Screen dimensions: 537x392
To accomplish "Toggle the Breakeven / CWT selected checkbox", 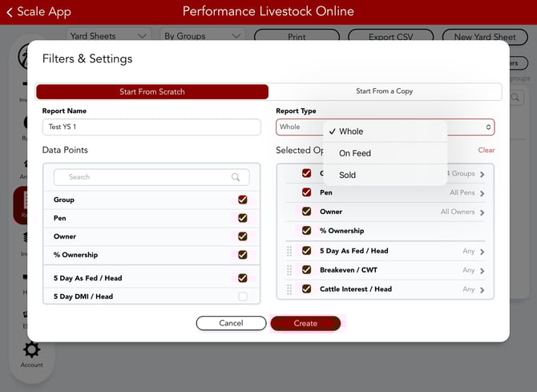I will pos(306,270).
